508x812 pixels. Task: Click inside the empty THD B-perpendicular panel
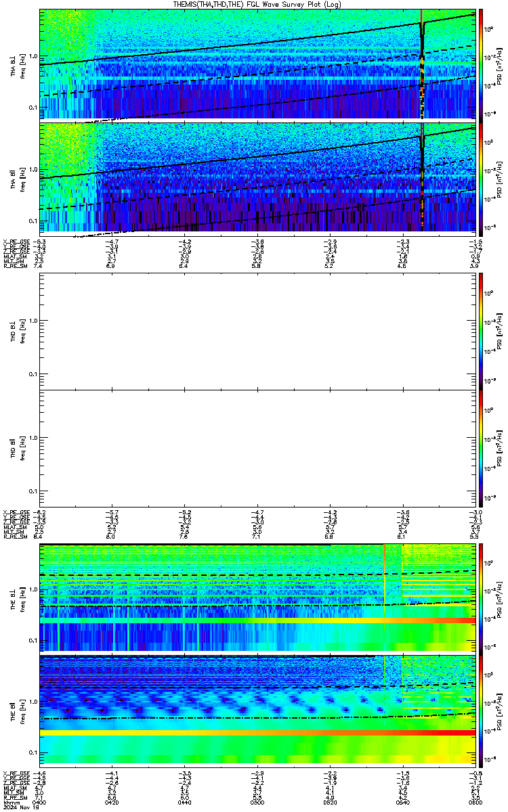[x=257, y=331]
